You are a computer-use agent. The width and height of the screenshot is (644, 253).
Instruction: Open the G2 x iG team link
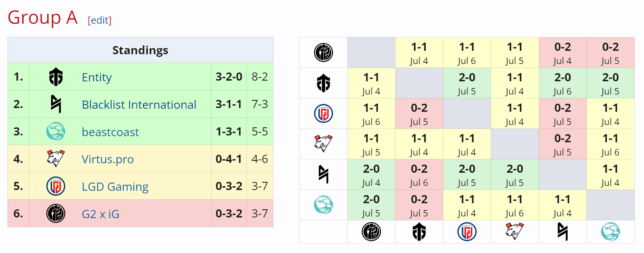(x=100, y=214)
